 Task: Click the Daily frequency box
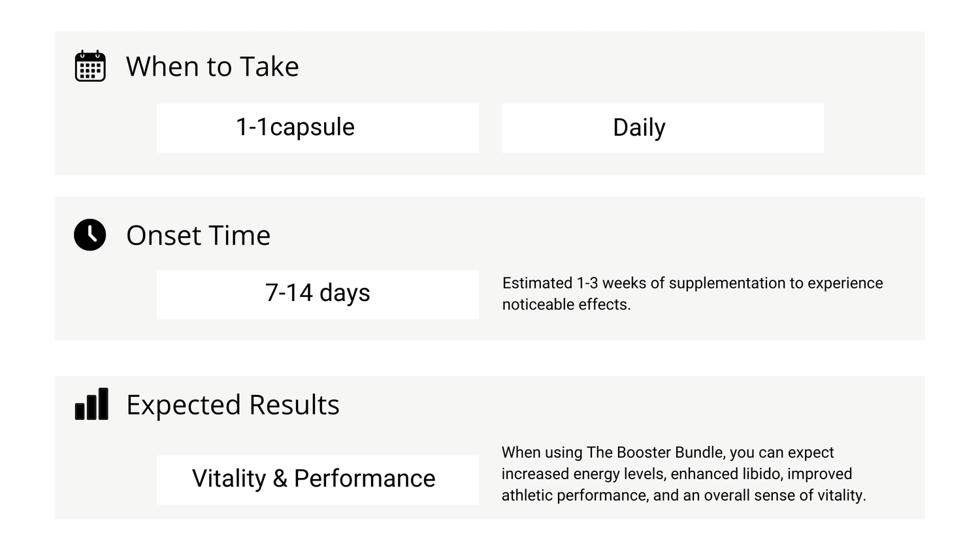[662, 128]
